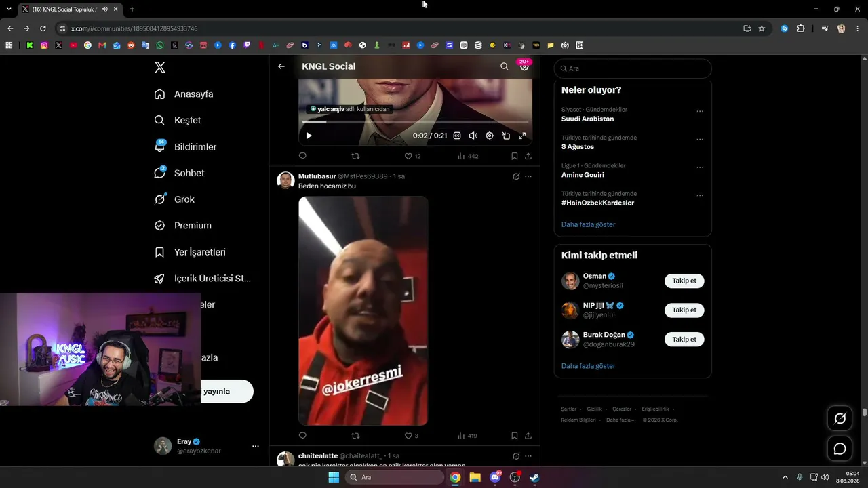Image resolution: width=868 pixels, height=488 pixels.
Task: Open Yer İşaretleri bookmarks
Action: pyautogui.click(x=190, y=252)
